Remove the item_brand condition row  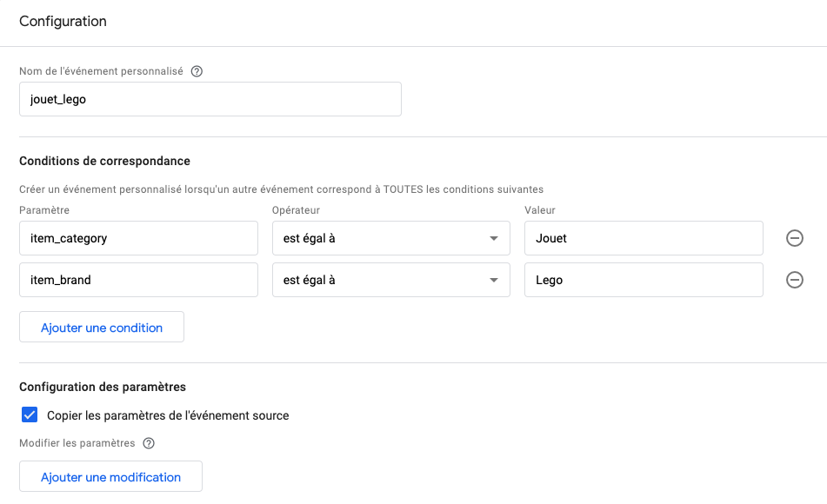[794, 280]
